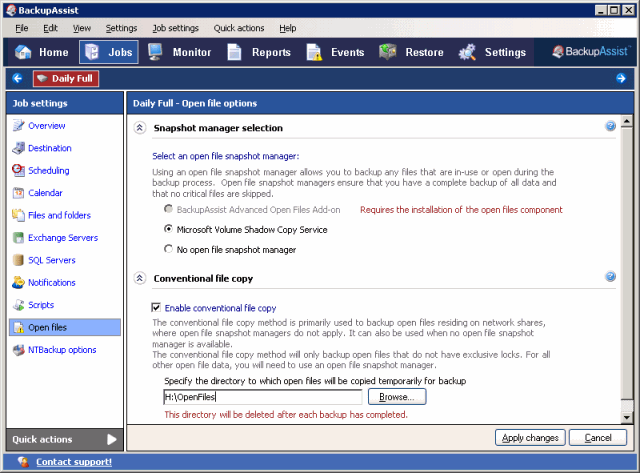Open the Destination link
The height and width of the screenshot is (473, 640).
coord(50,148)
